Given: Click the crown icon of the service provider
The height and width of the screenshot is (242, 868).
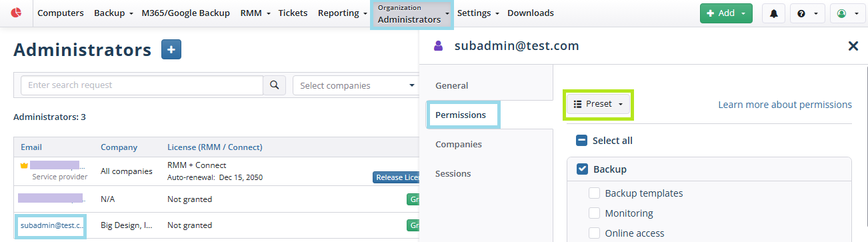Looking at the screenshot, I should pos(24,165).
